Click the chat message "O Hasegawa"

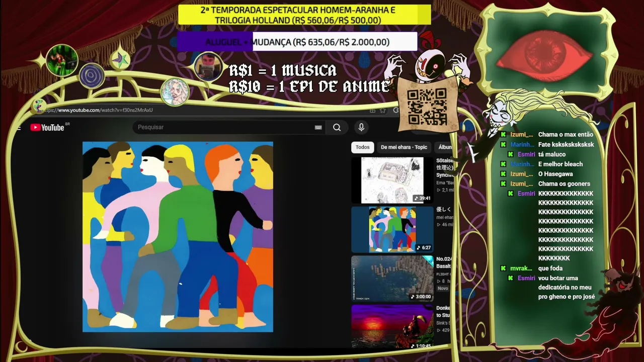555,174
